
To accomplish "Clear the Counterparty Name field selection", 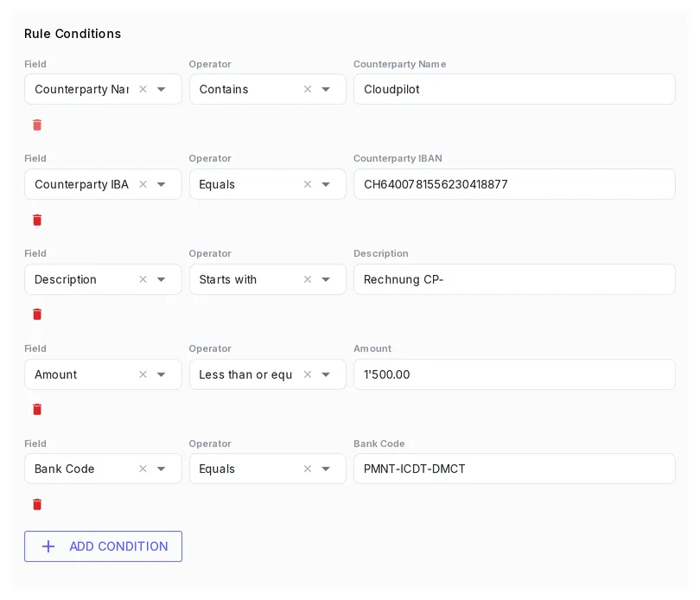I will tap(143, 89).
